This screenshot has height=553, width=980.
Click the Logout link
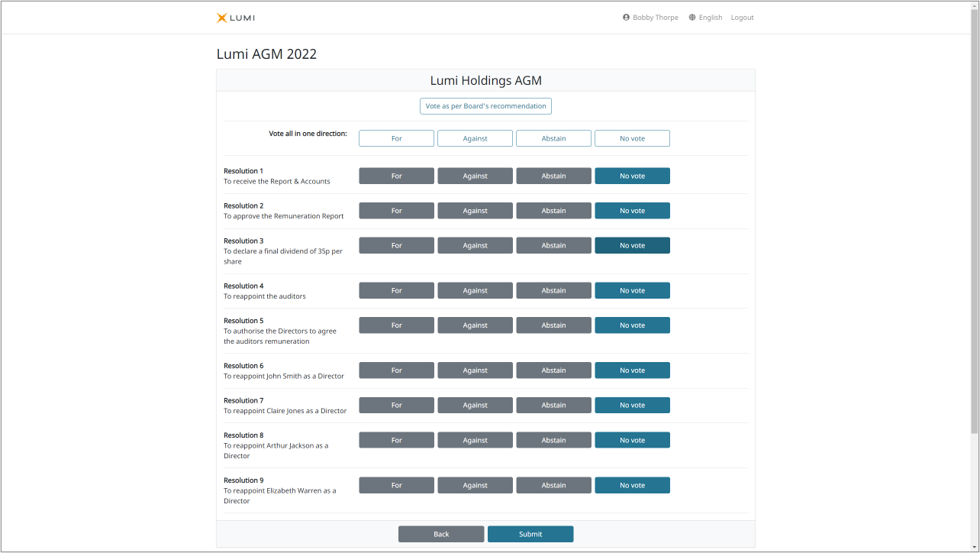coord(742,18)
